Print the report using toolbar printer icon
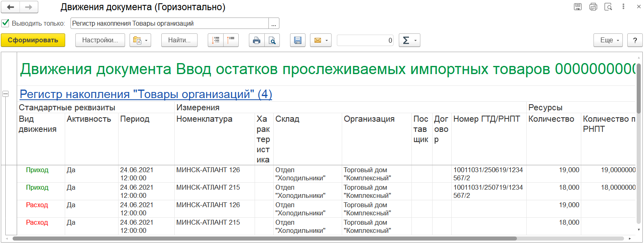 (257, 40)
